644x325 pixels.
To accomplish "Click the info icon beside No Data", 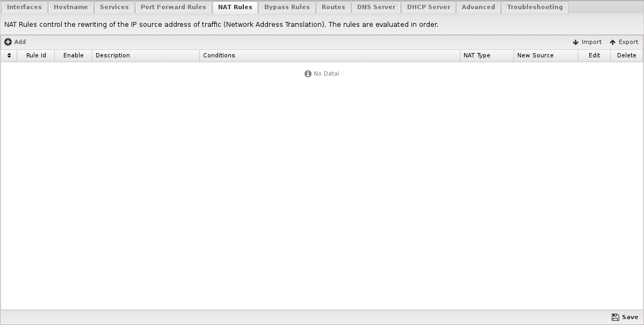I will (308, 74).
